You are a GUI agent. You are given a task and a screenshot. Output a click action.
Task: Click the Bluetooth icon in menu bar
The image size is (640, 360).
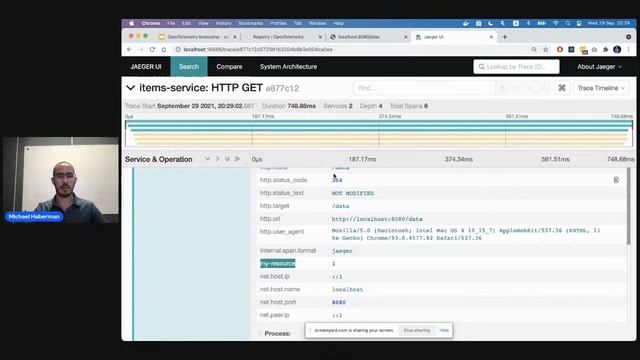528,23
